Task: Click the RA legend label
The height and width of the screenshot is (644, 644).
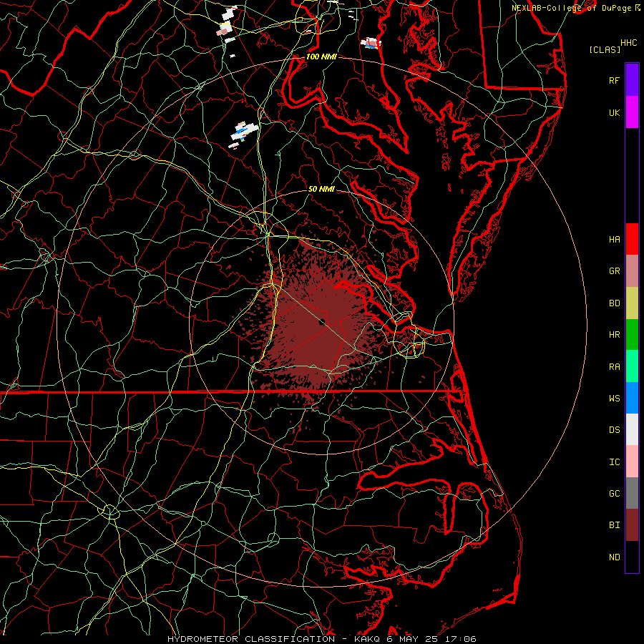Action: [614, 367]
